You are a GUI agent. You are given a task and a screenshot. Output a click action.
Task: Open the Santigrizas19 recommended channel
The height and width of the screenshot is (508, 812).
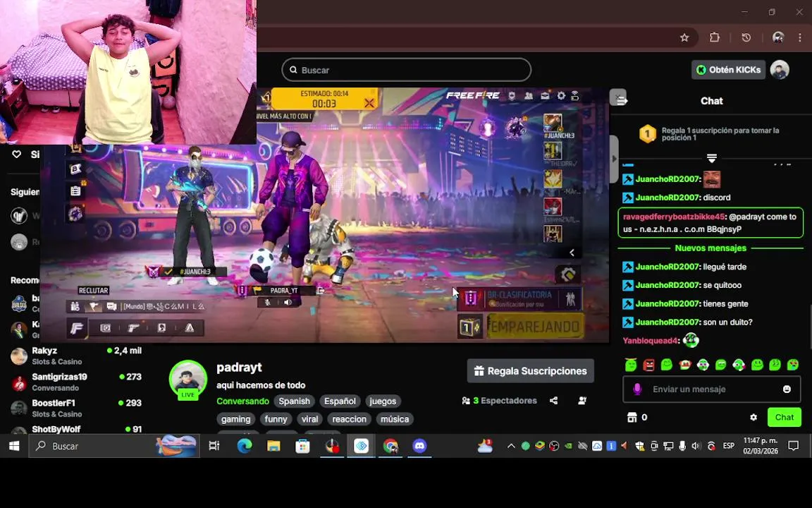pos(76,382)
